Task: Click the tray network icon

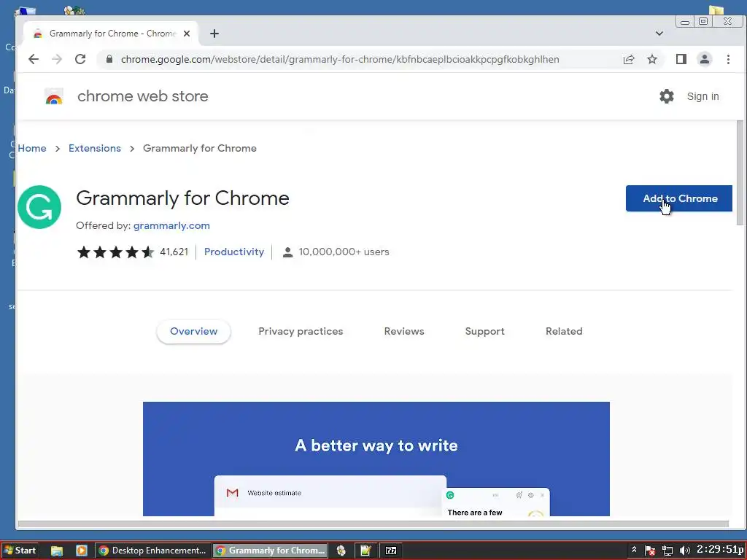Action: click(667, 551)
